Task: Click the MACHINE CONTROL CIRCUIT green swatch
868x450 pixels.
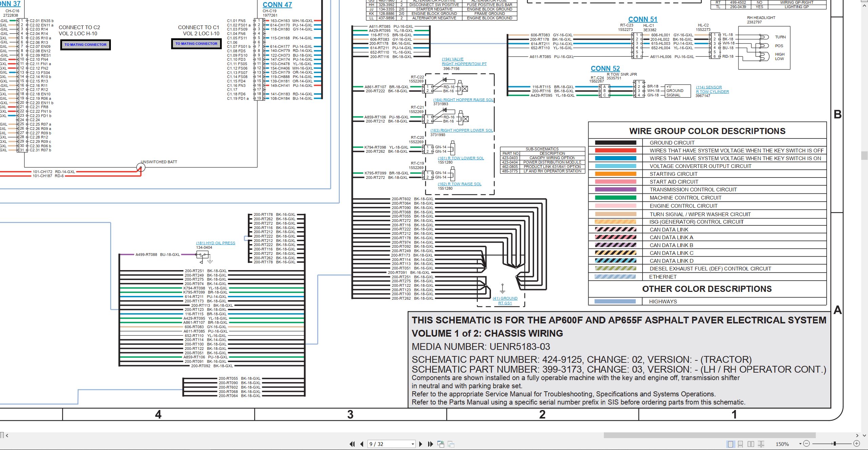Action: (x=615, y=198)
